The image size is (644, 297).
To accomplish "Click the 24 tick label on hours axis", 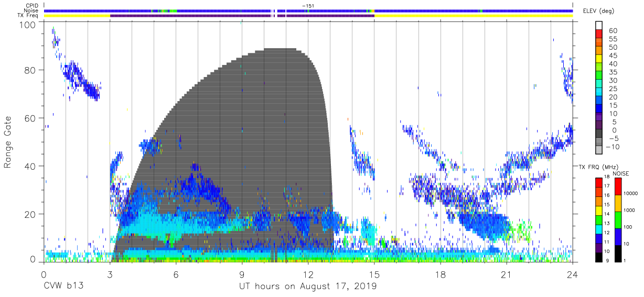I will click(572, 274).
